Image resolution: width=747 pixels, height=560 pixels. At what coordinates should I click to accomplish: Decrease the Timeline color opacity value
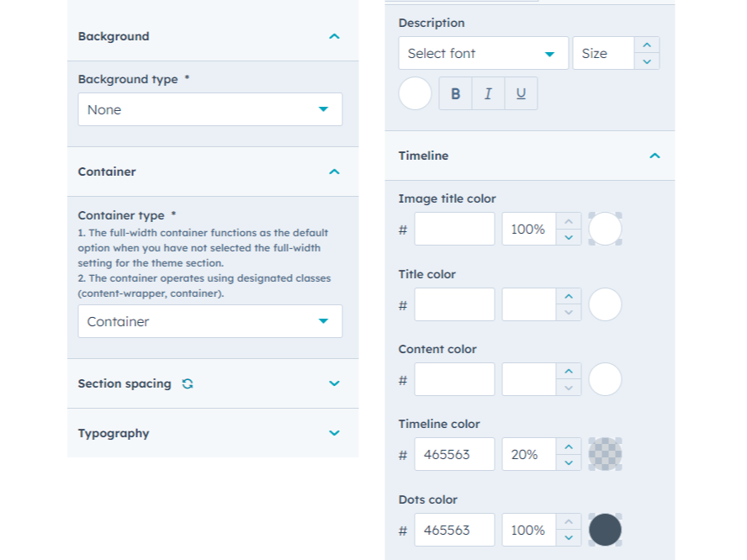tap(569, 462)
